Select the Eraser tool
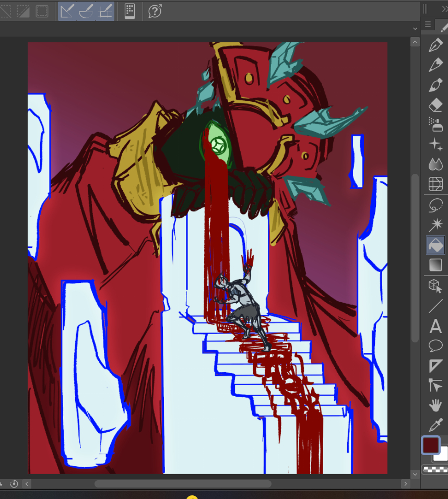Image resolution: width=448 pixels, height=499 pixels. pos(435,105)
